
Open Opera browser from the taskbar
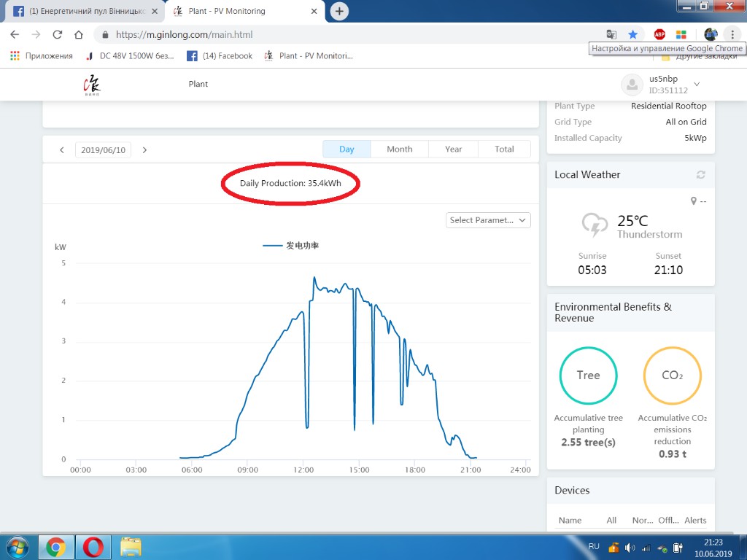(92, 546)
